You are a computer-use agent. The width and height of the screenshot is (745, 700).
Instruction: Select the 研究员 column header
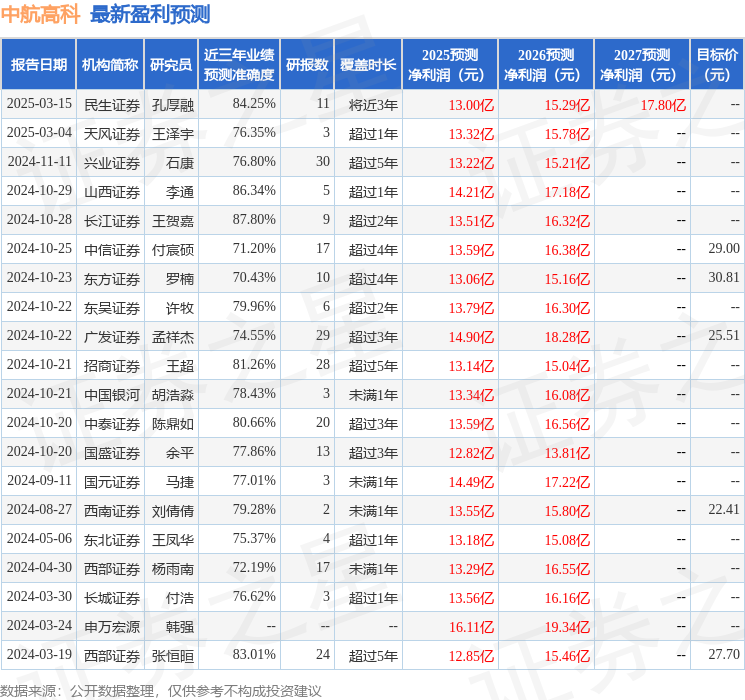pyautogui.click(x=171, y=65)
